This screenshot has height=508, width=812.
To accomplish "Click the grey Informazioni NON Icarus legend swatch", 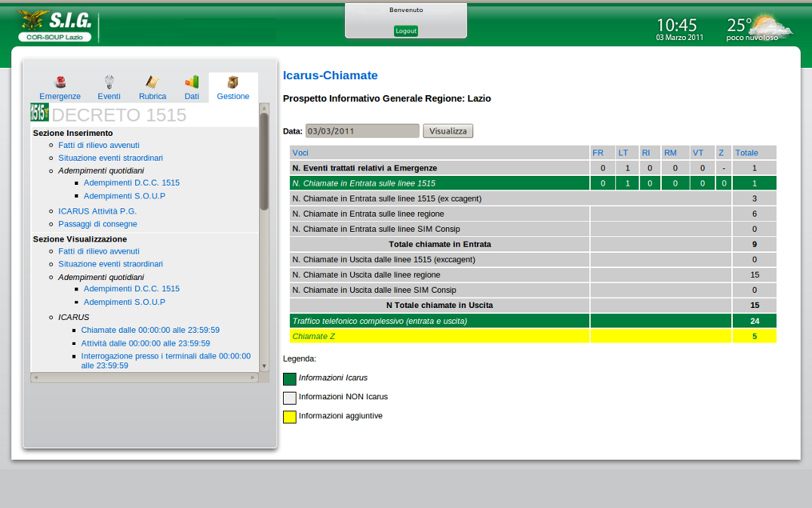I will tap(290, 398).
